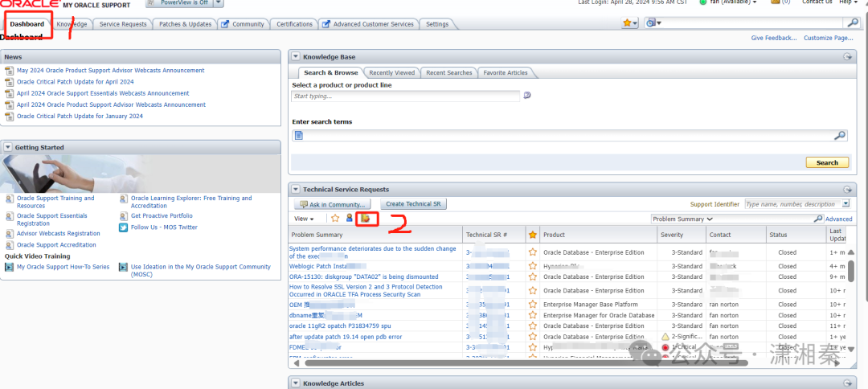Switch to Favorite Articles tab
The image size is (868, 389).
click(x=506, y=72)
